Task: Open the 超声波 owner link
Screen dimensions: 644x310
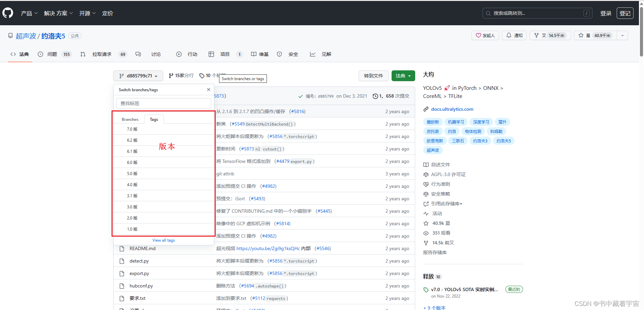Action: [26, 36]
